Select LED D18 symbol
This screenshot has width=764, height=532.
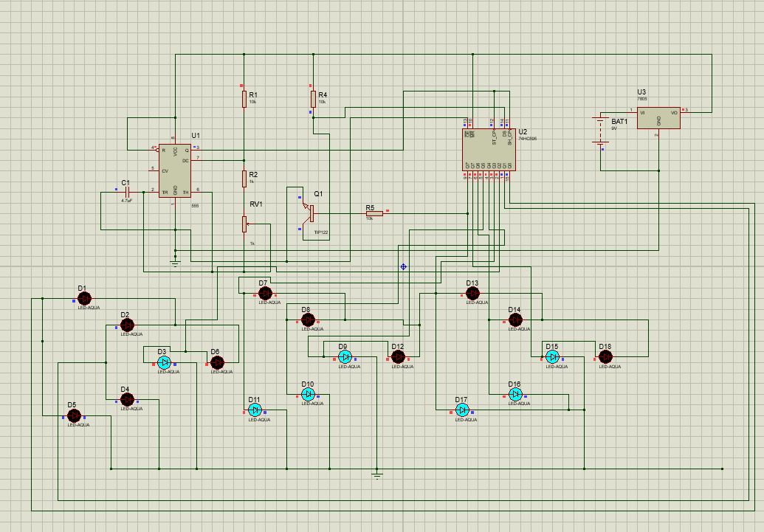(605, 357)
